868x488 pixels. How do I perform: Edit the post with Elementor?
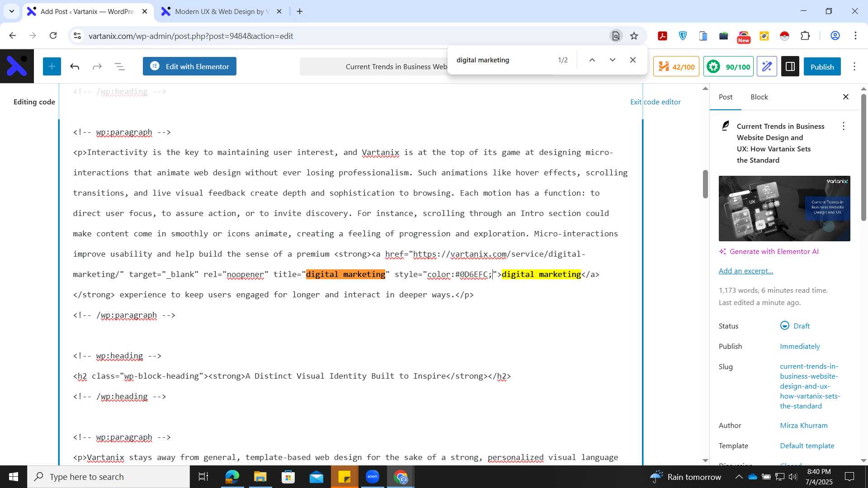pyautogui.click(x=189, y=66)
